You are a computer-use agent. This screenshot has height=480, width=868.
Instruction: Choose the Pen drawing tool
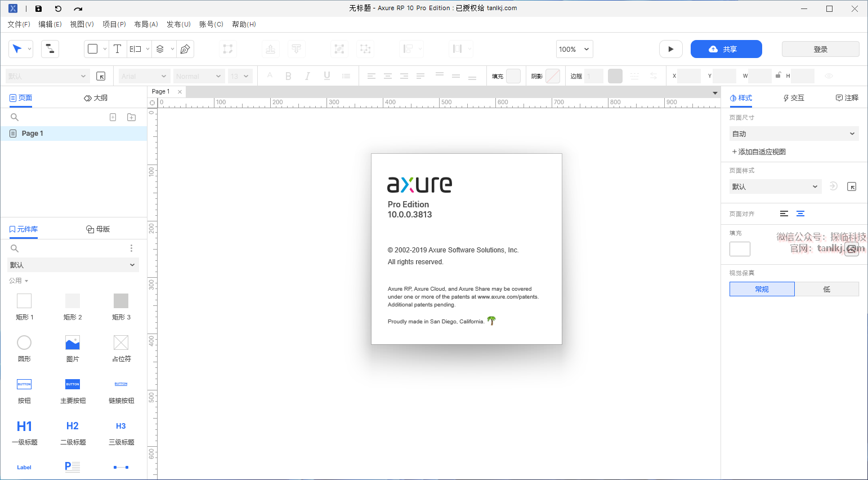tap(185, 49)
